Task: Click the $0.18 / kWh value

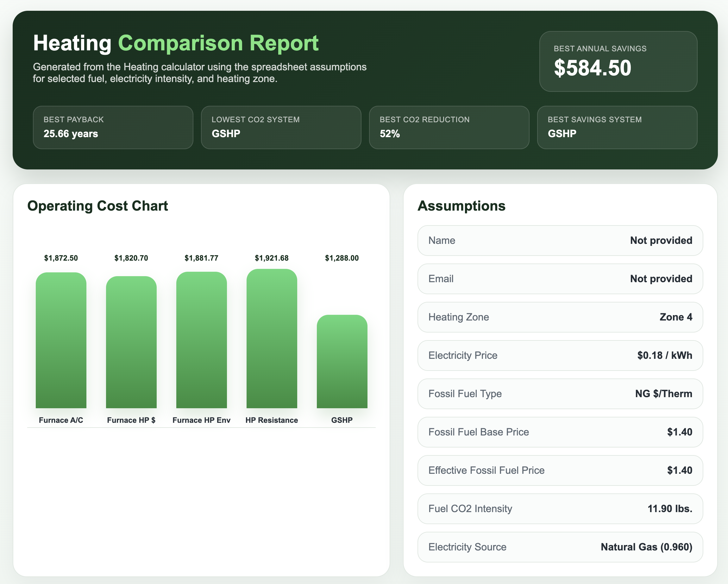Action: click(x=665, y=355)
